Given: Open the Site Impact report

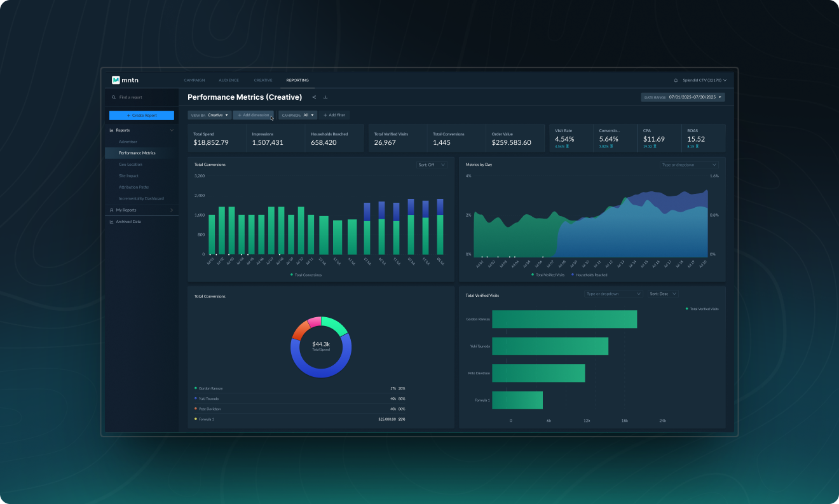Looking at the screenshot, I should point(128,176).
